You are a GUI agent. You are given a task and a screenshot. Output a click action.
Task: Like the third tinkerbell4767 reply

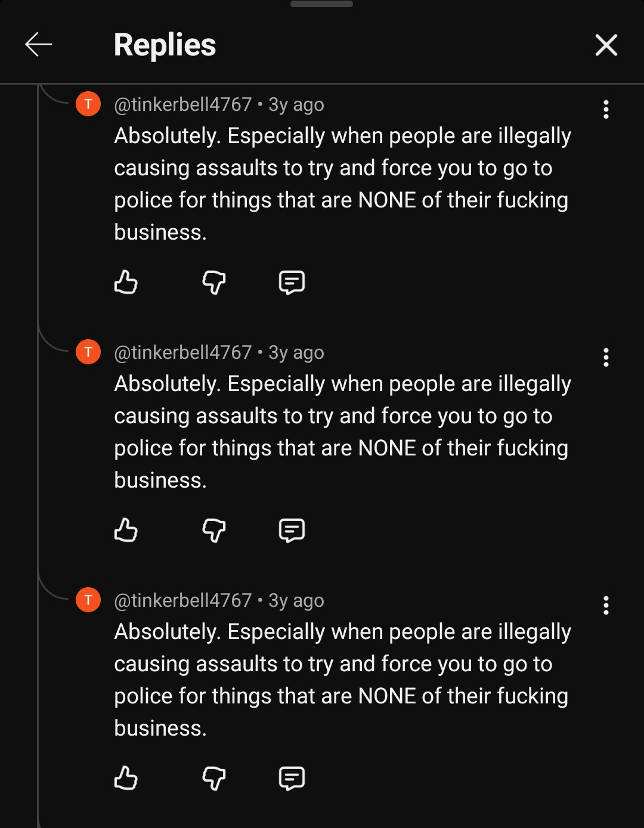tap(126, 778)
